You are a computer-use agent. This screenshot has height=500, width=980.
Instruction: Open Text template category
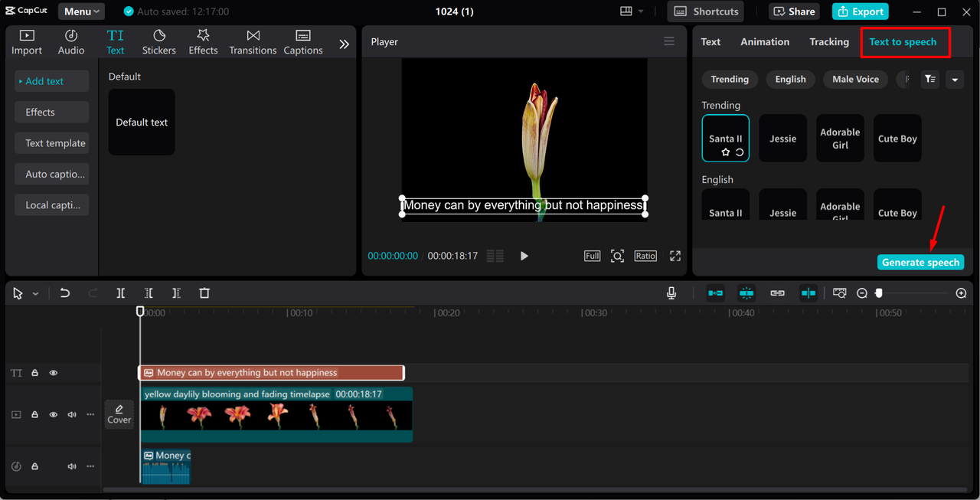52,143
